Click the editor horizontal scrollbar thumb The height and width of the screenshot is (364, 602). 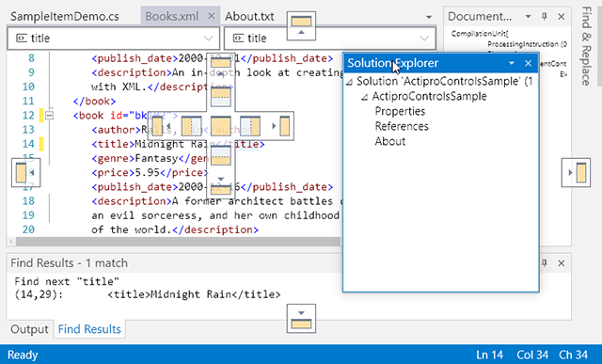[x=178, y=242]
